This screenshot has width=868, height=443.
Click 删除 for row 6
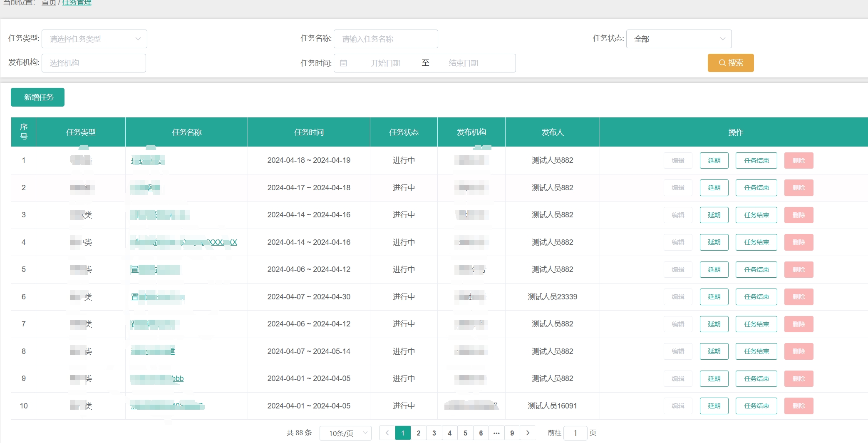[799, 297]
